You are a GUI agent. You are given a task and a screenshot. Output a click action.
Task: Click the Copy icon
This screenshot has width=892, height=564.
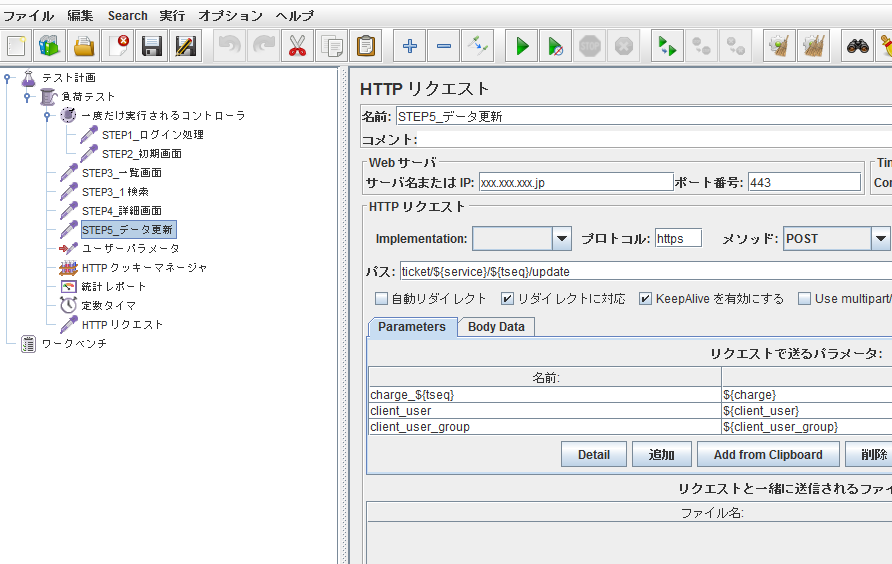point(332,46)
